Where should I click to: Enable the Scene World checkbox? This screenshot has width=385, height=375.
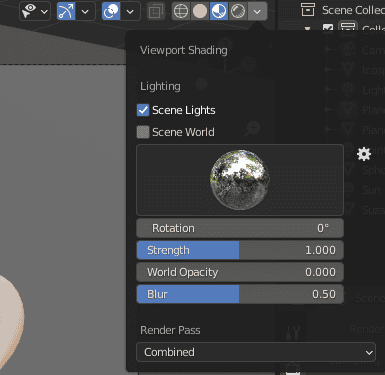pos(143,132)
